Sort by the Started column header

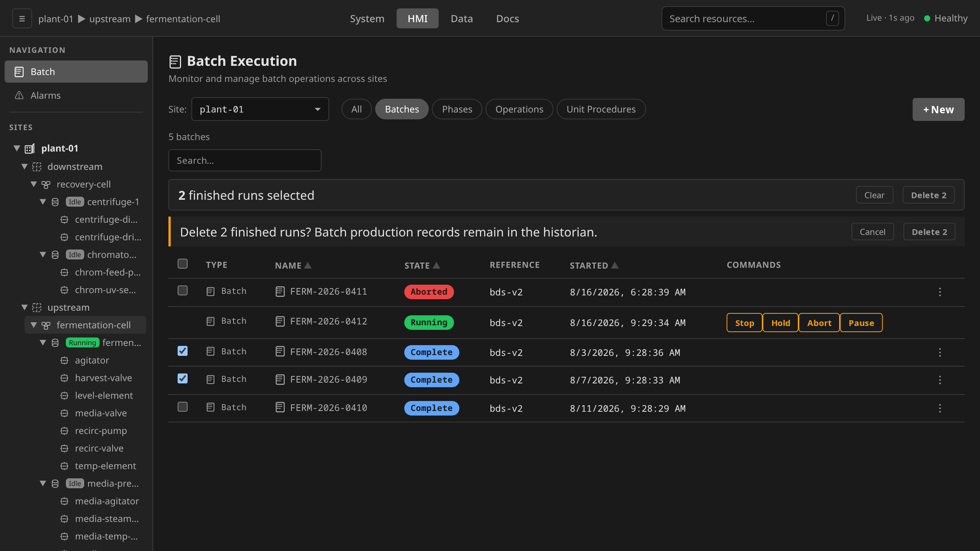594,265
